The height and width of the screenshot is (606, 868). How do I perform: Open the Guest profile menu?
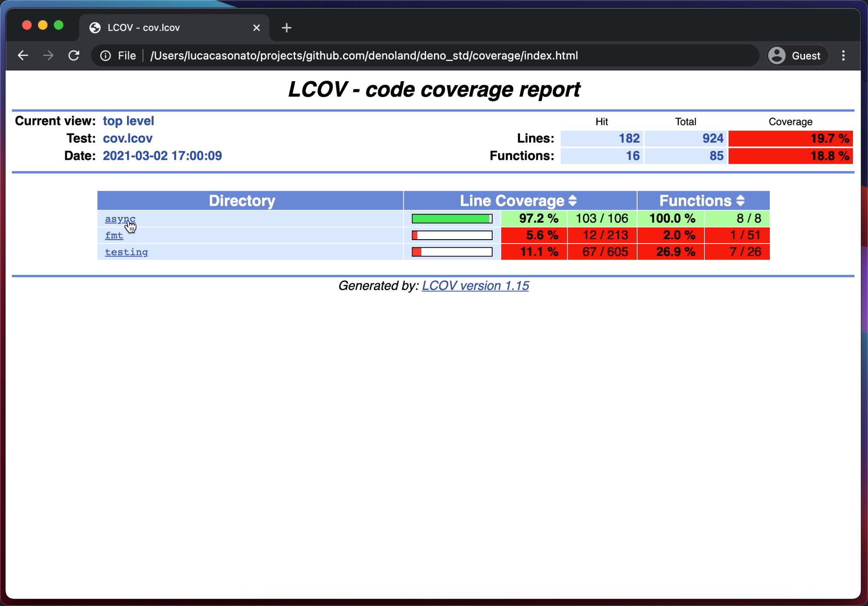797,56
